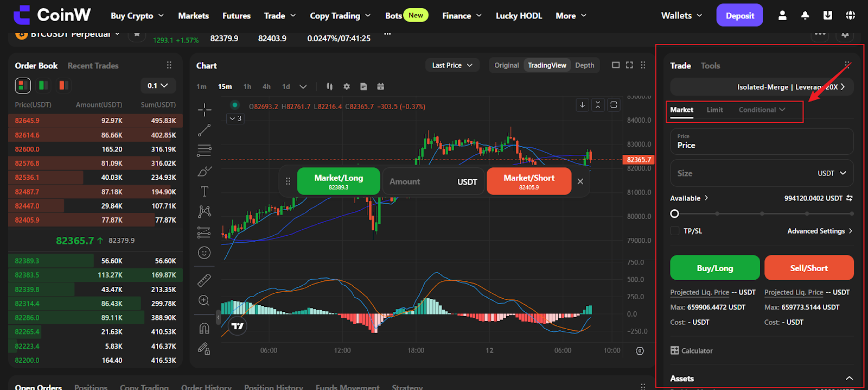Click the Buy/Long button in trade panel

(x=715, y=268)
